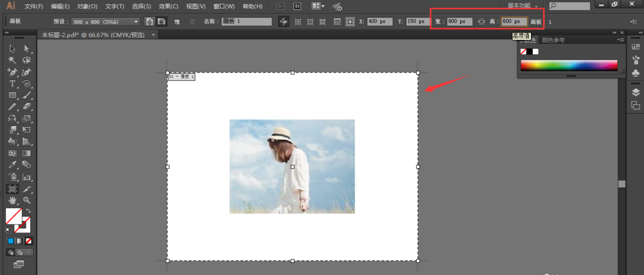
Task: Switch to the 颜色参考 panel tab
Action: click(553, 40)
